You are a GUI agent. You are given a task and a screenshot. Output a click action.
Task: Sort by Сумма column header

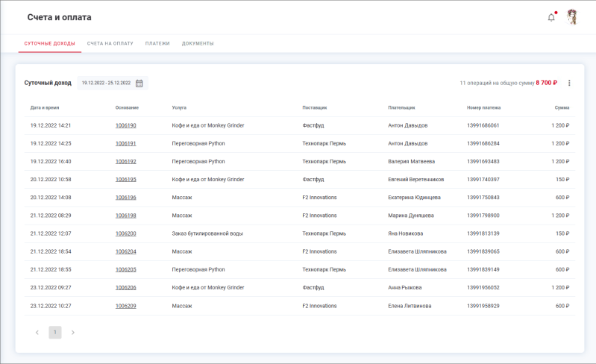pyautogui.click(x=562, y=107)
